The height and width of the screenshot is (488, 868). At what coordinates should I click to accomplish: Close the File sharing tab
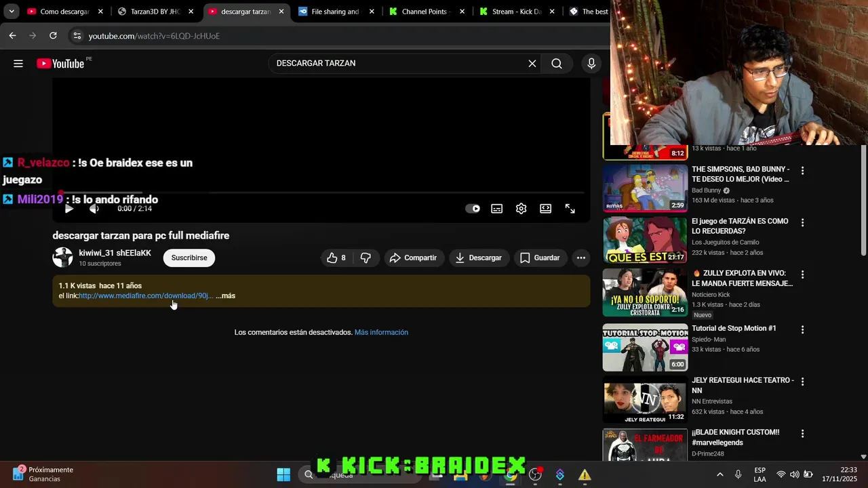[372, 12]
